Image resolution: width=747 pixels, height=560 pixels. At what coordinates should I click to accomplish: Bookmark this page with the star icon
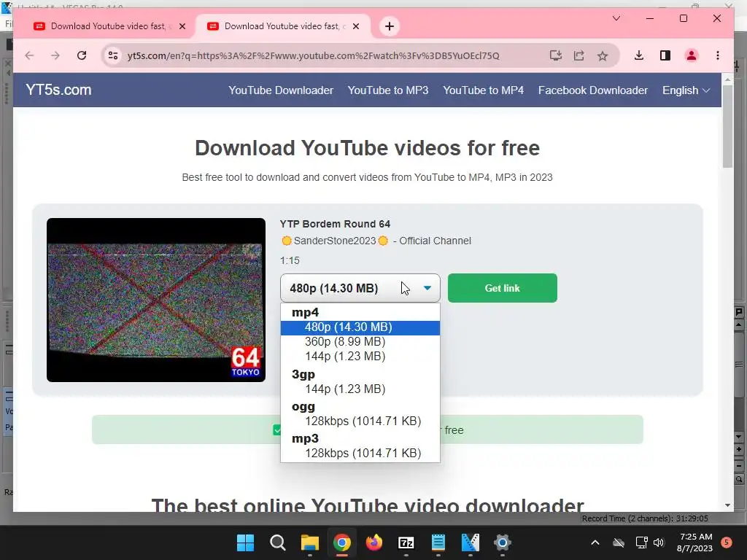603,55
